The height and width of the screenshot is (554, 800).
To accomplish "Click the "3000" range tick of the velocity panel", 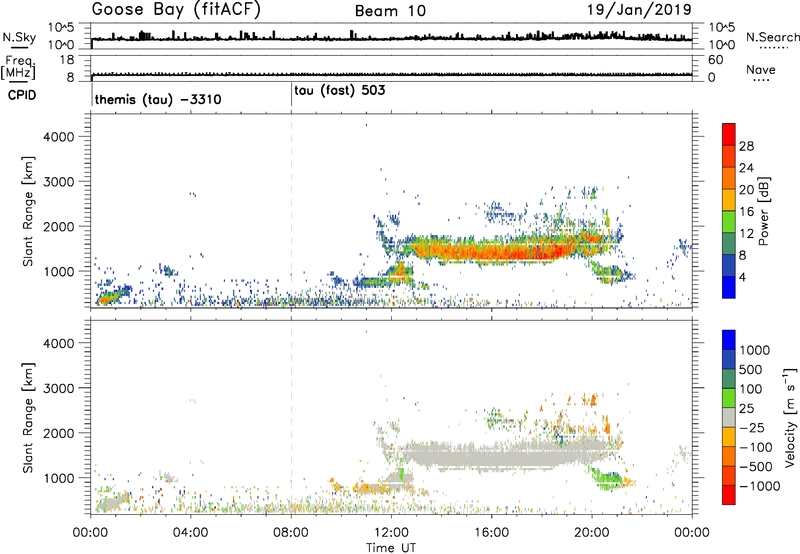I will [x=59, y=388].
